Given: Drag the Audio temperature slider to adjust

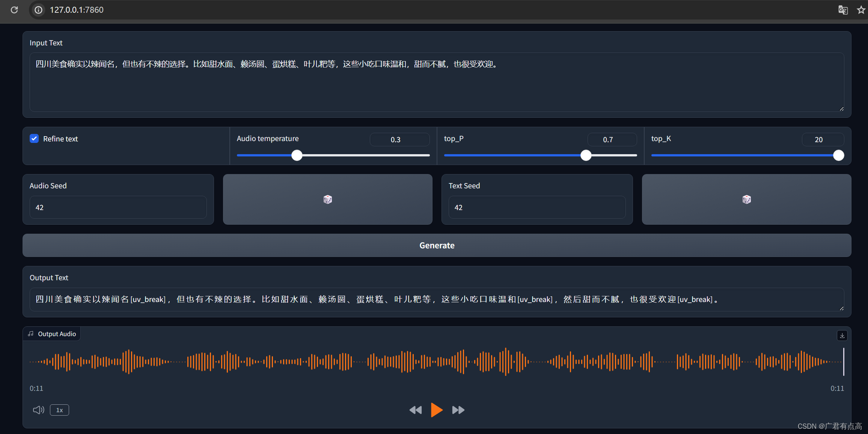Looking at the screenshot, I should click(x=296, y=155).
